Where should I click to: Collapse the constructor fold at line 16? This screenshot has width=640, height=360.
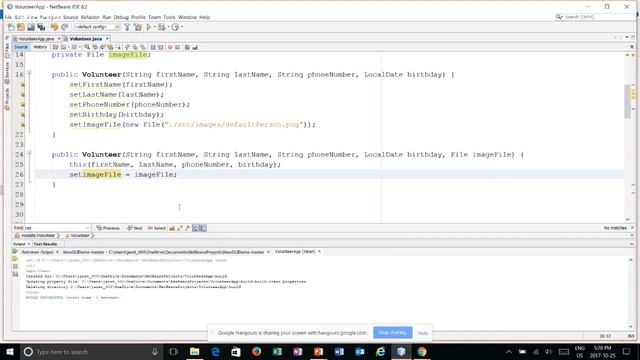pos(29,73)
